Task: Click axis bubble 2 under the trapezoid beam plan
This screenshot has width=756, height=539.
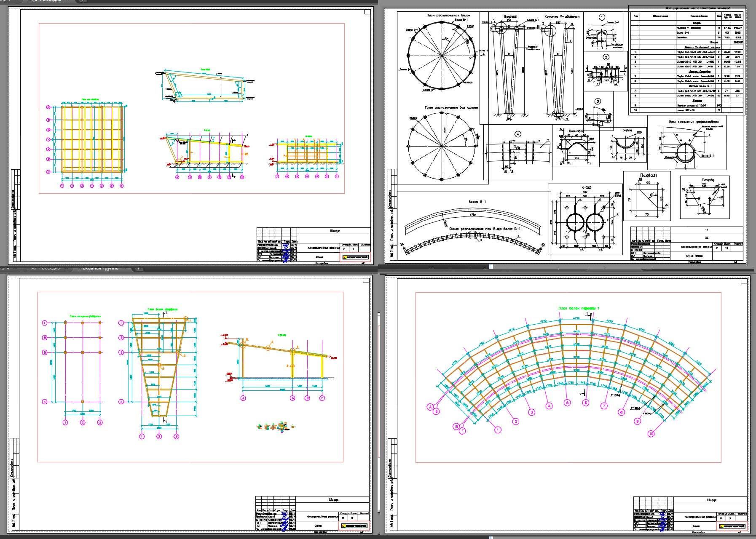Action: (159, 436)
